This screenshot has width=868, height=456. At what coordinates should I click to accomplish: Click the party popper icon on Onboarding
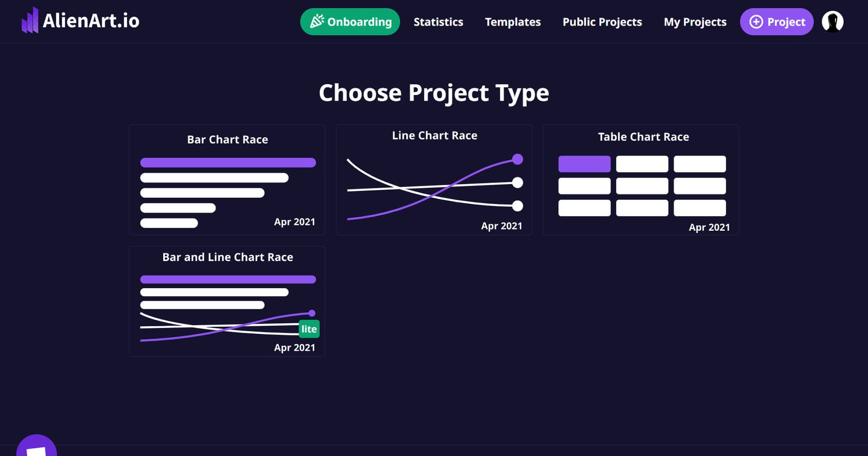(316, 21)
